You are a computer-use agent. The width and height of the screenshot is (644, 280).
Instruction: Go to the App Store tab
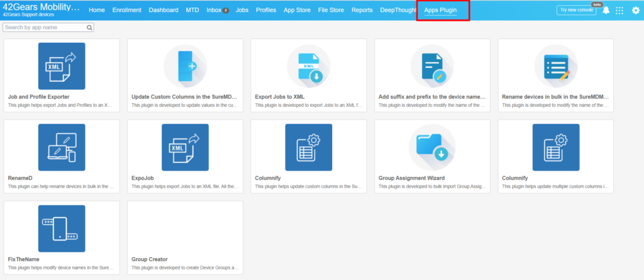tap(297, 10)
